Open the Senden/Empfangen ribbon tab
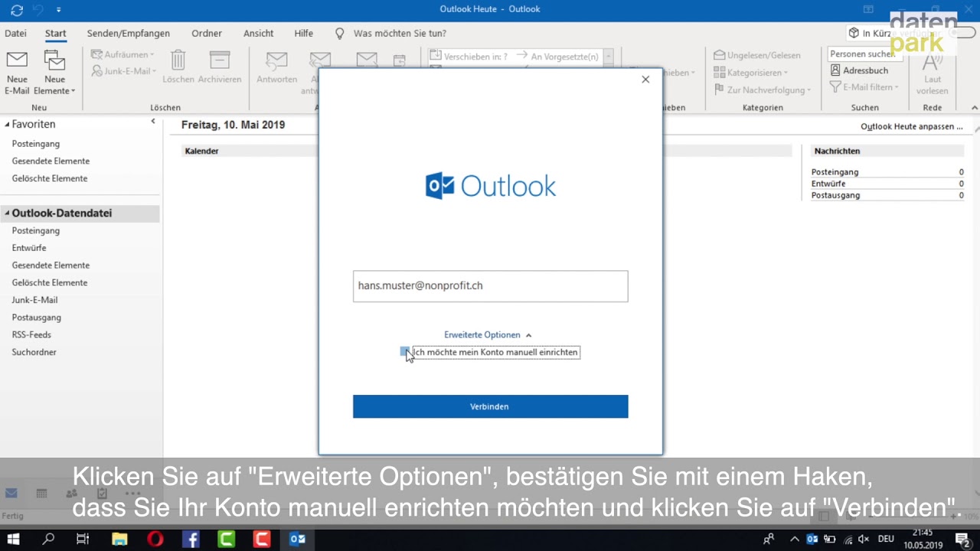The width and height of the screenshot is (980, 551). tap(129, 34)
